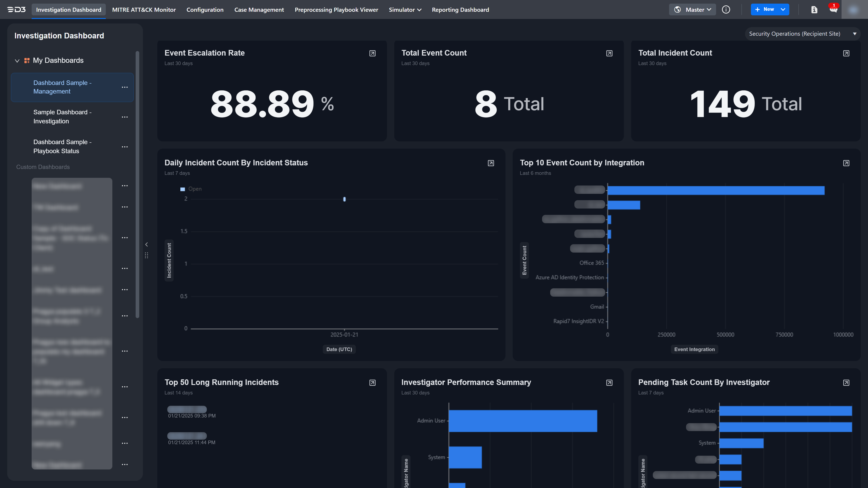Expand Pending Task Count By Investigator widget
The width and height of the screenshot is (868, 488).
tap(846, 383)
